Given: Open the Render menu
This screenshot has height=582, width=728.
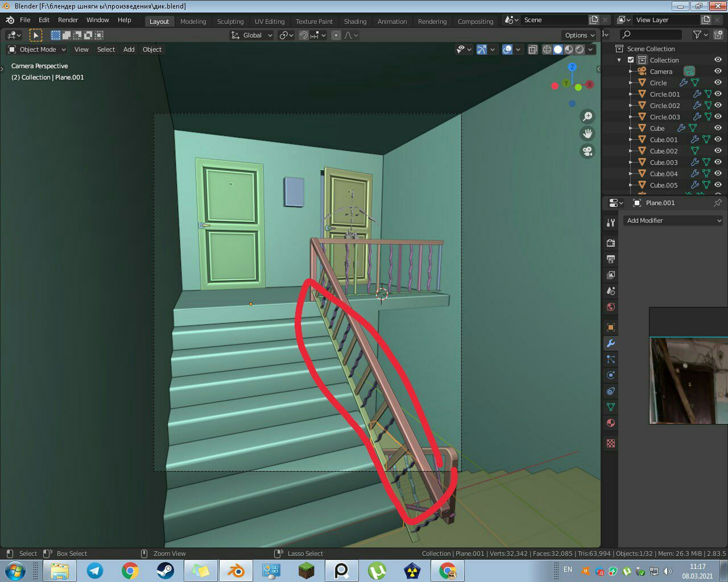Looking at the screenshot, I should tap(68, 20).
